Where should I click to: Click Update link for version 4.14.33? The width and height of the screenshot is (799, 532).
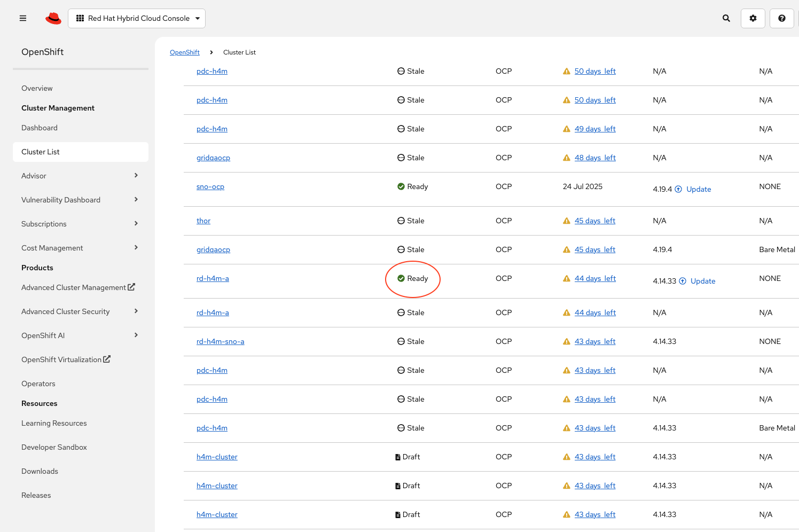[x=703, y=281]
